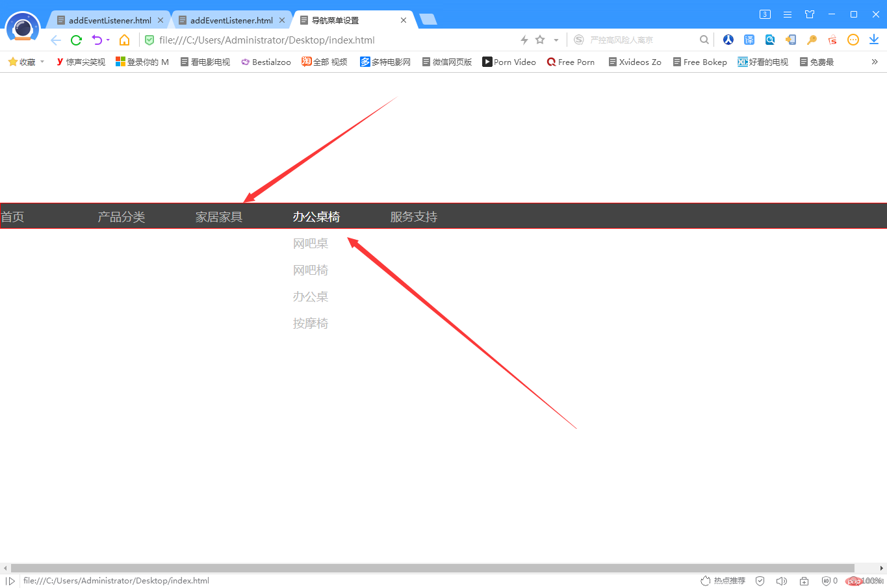Open the orange three-dots more extensions icon
This screenshot has height=588, width=887.
(x=853, y=40)
